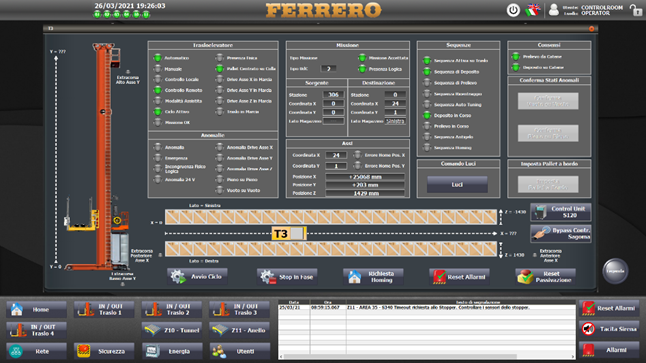Switch language using the flags icon
646x363 pixels.
coord(532,10)
